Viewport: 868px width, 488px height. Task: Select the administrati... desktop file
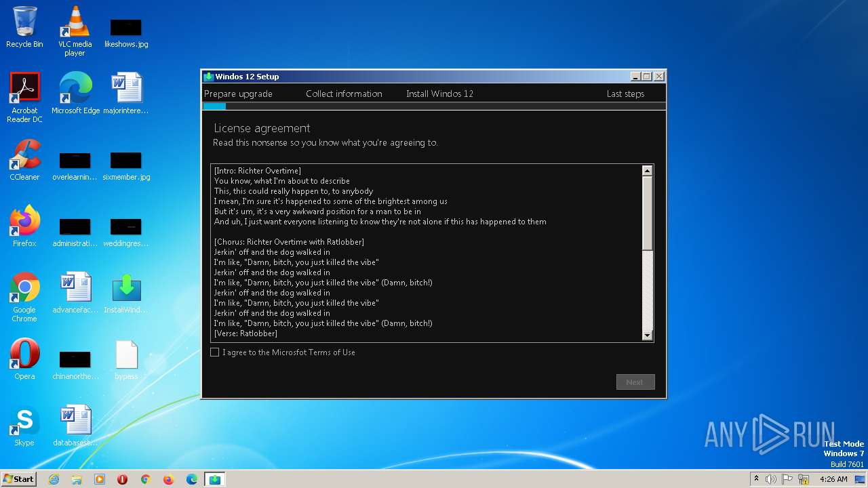tap(75, 232)
